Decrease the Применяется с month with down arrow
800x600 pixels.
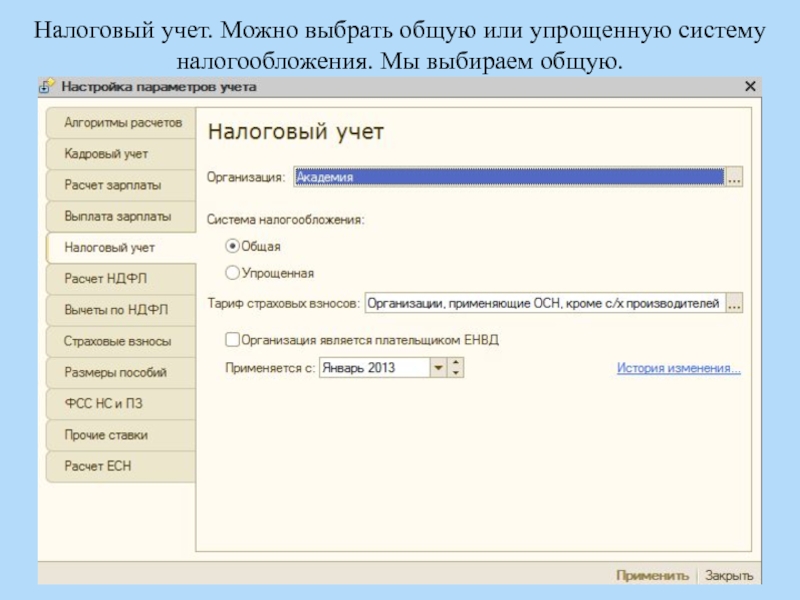[456, 373]
